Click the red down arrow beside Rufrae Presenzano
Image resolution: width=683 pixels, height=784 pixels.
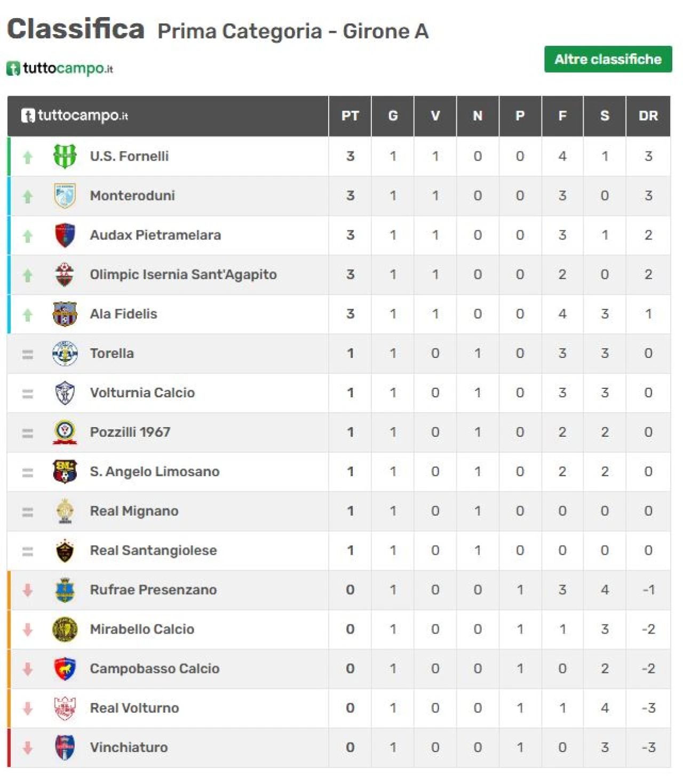(x=28, y=590)
